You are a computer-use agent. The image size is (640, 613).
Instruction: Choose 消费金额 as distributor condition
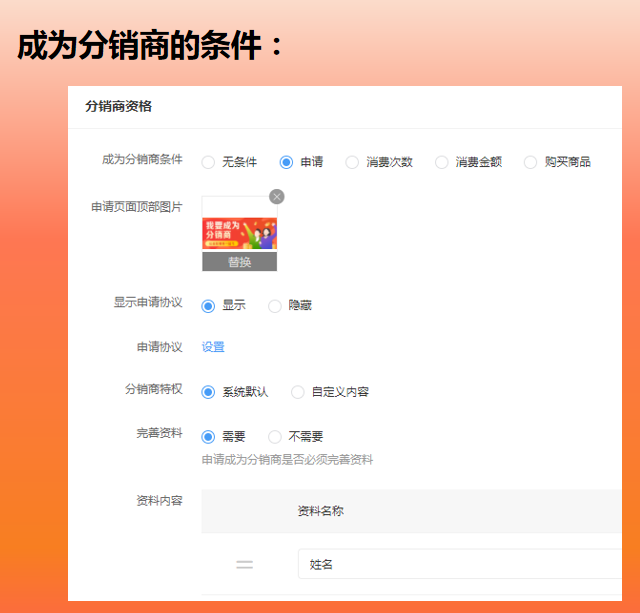441,162
